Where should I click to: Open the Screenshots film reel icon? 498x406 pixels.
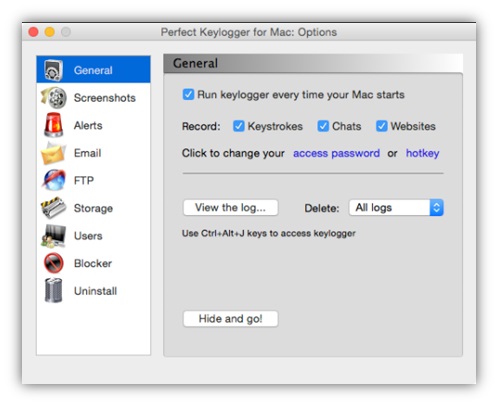tap(53, 98)
